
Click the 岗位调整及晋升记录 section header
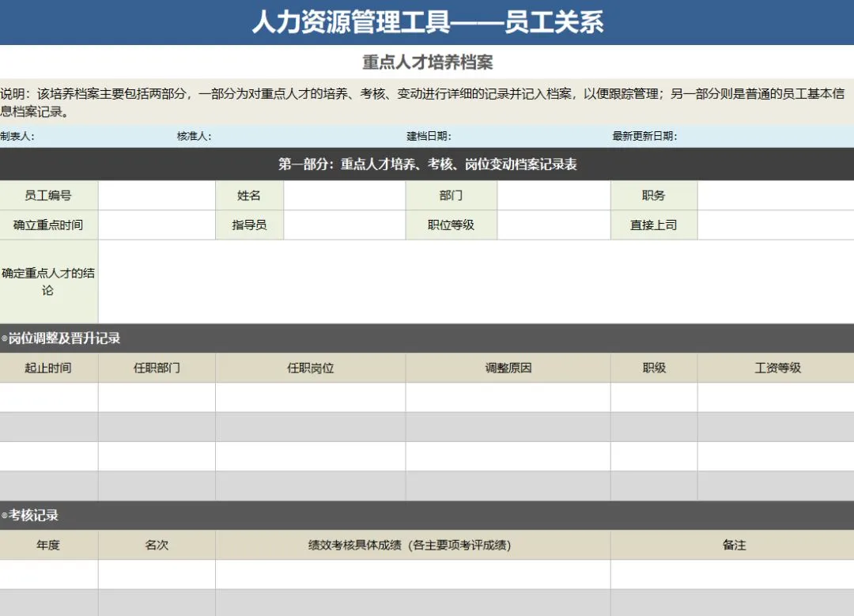tap(427, 338)
